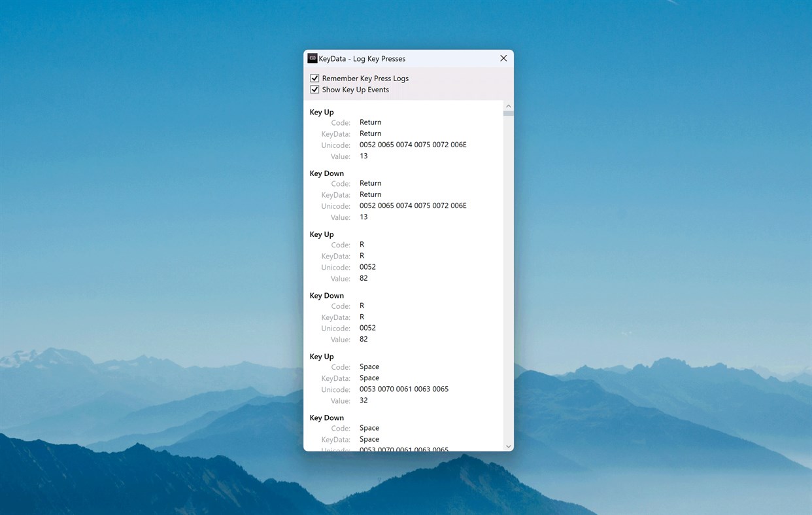Click the scrollbar up arrow
Image resolution: width=812 pixels, height=515 pixels.
508,105
